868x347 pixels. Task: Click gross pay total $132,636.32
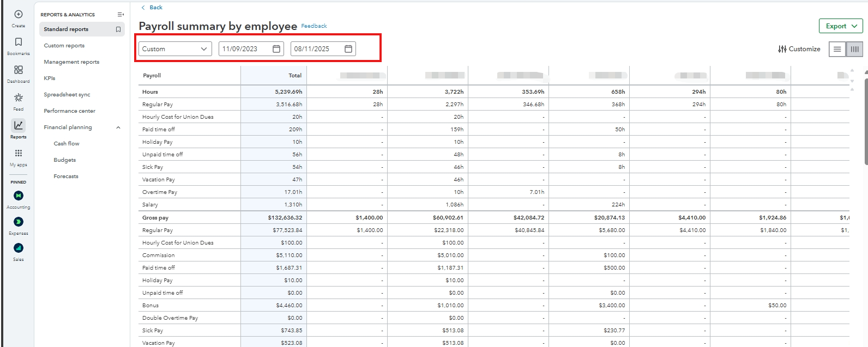pos(285,218)
